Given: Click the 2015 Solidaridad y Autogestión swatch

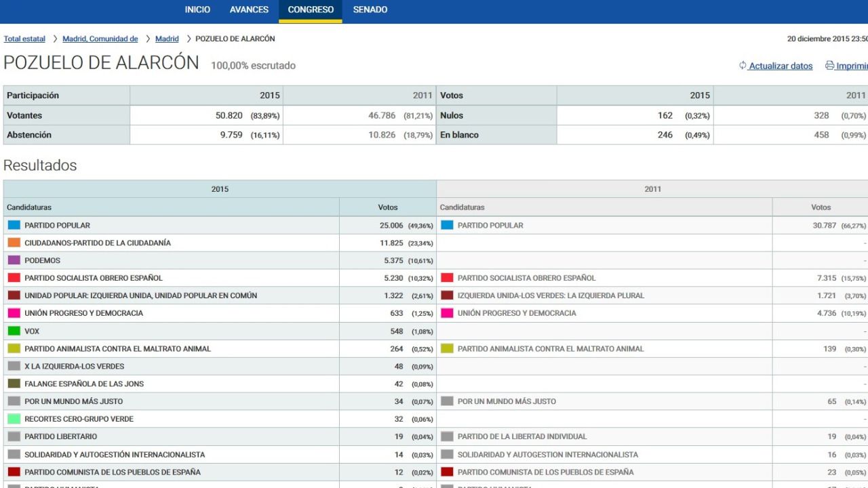Looking at the screenshot, I should pyautogui.click(x=14, y=454).
